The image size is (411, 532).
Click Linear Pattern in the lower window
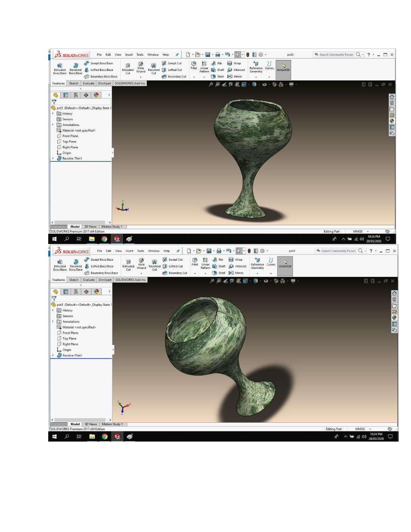[x=205, y=264]
